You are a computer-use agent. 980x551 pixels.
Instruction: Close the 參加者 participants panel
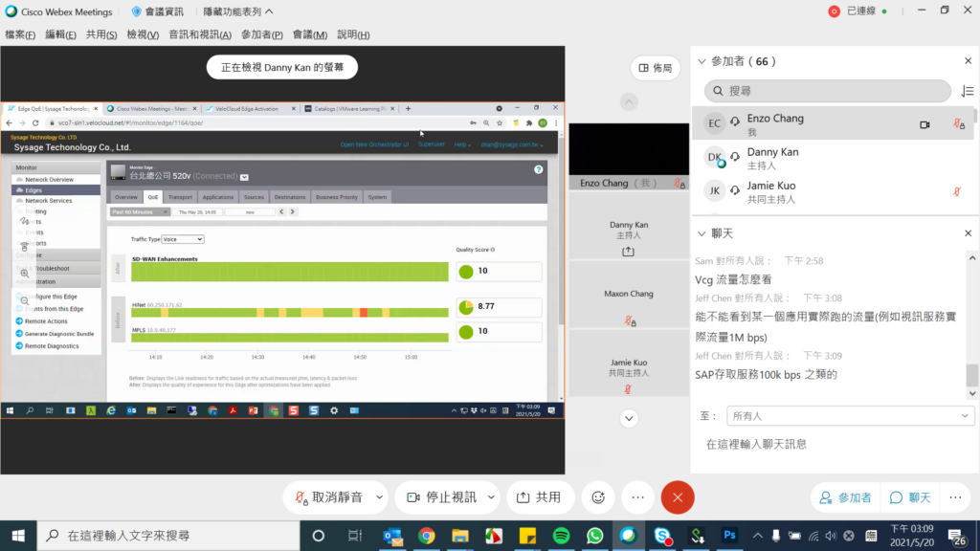(x=969, y=60)
